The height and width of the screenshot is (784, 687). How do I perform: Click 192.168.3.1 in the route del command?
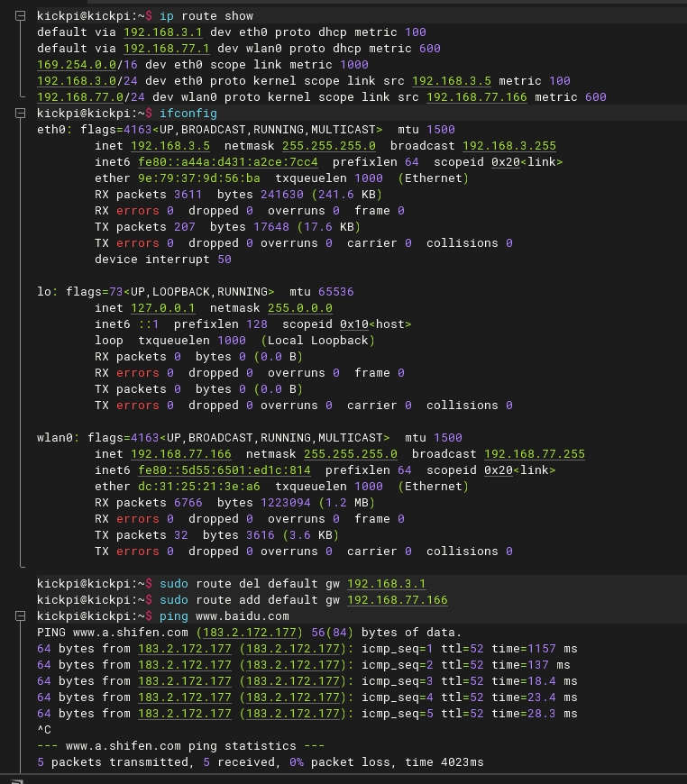pyautogui.click(x=386, y=584)
